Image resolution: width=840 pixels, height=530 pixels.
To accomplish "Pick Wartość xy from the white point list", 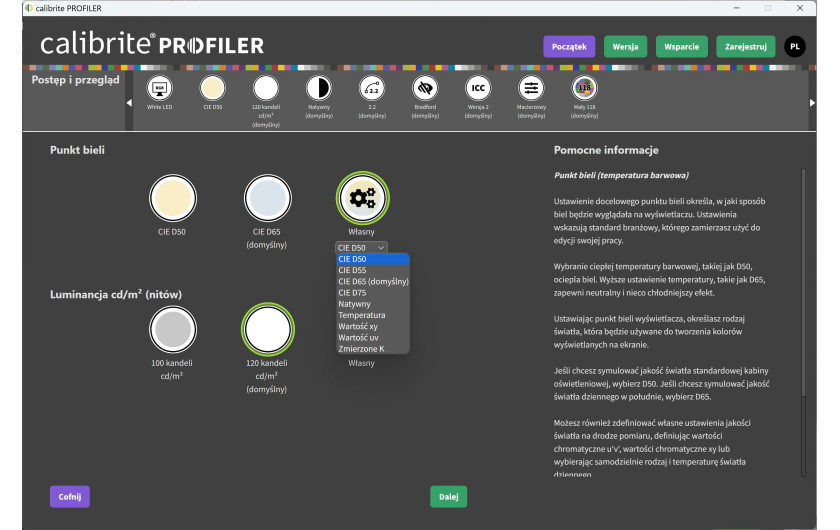I will (x=373, y=326).
